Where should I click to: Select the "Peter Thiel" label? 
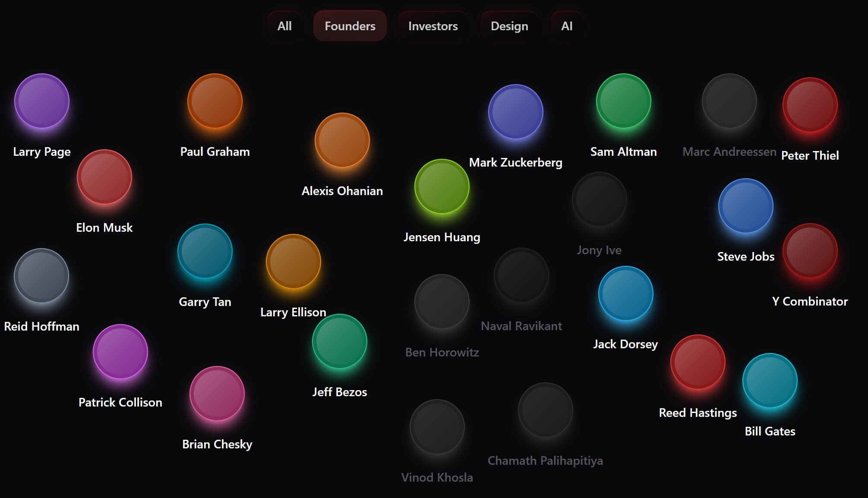click(x=810, y=156)
